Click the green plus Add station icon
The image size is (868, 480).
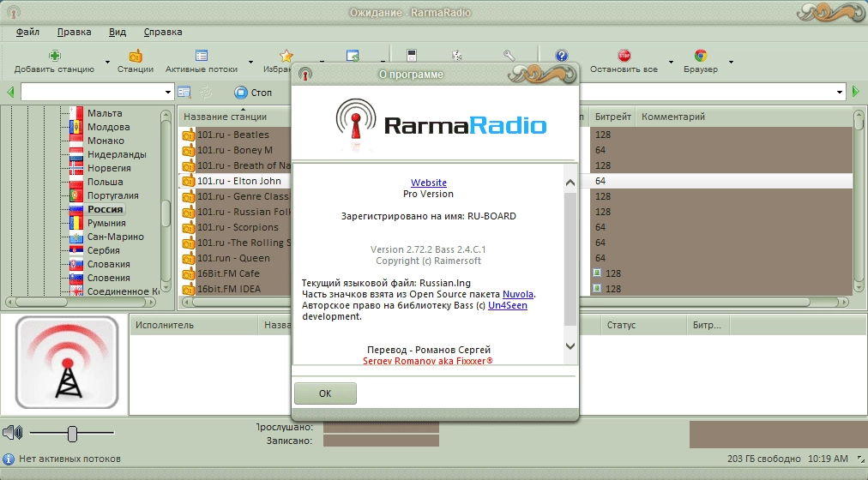54,56
